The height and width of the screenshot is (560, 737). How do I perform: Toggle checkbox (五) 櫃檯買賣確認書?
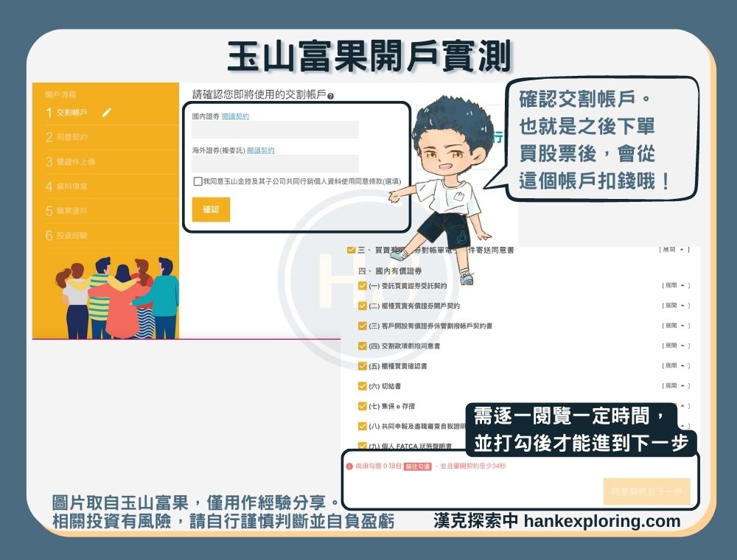point(362,366)
